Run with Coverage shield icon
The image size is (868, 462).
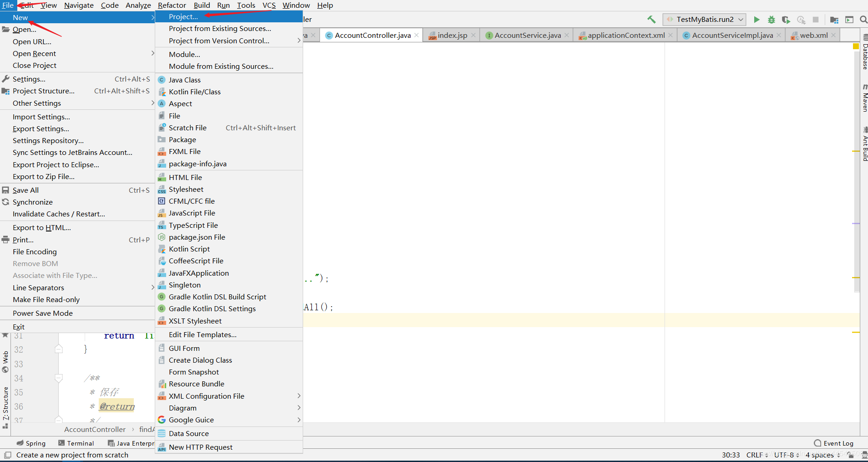point(786,20)
